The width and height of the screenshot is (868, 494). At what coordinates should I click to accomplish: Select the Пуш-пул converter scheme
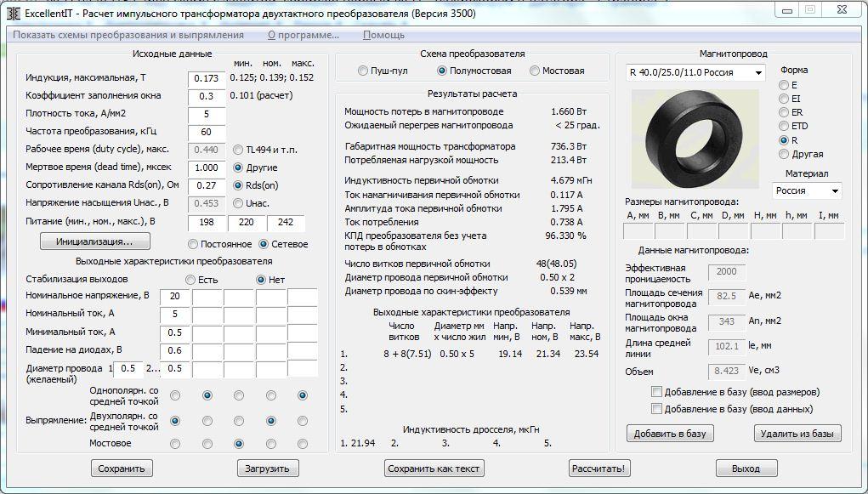pyautogui.click(x=363, y=71)
